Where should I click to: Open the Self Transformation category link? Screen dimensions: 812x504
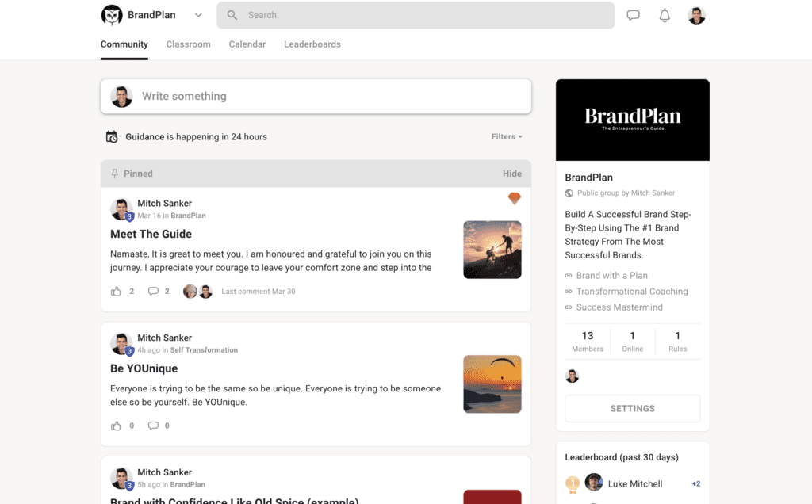click(x=204, y=349)
